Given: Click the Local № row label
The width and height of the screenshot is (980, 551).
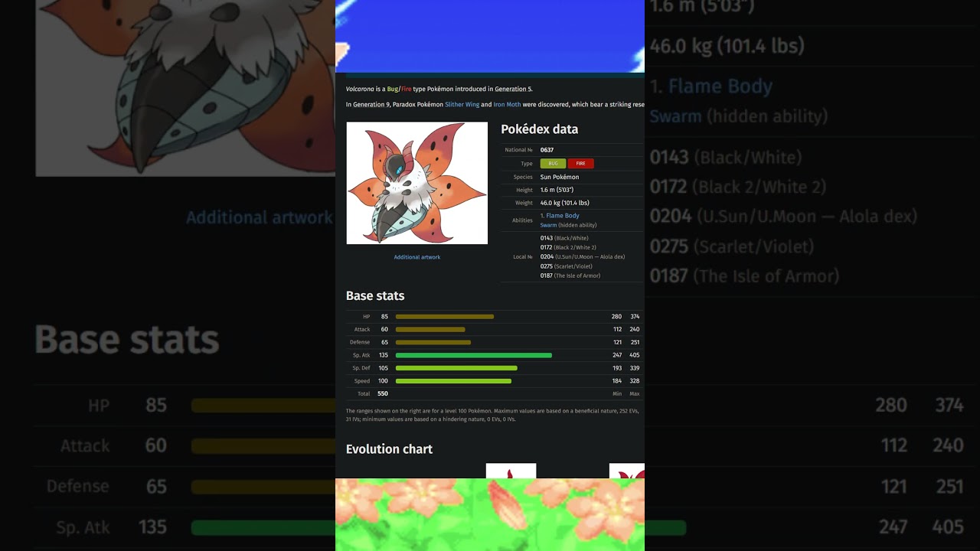Looking at the screenshot, I should (522, 257).
